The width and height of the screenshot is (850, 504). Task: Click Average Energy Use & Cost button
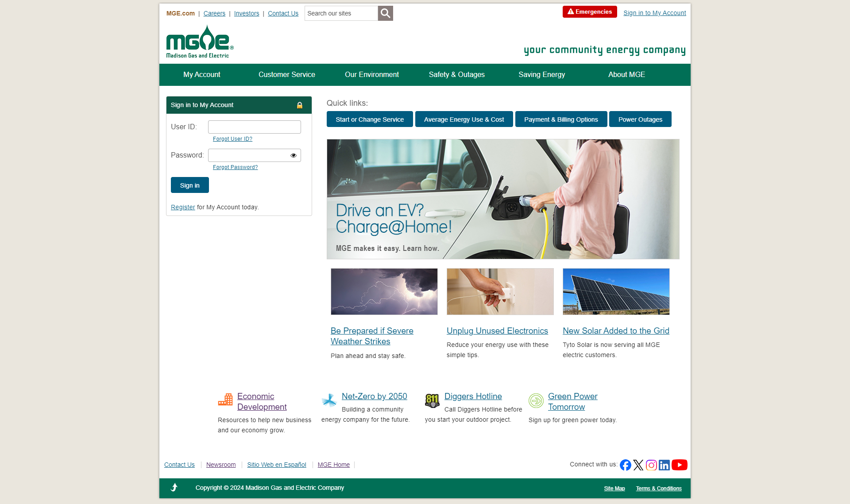click(464, 119)
